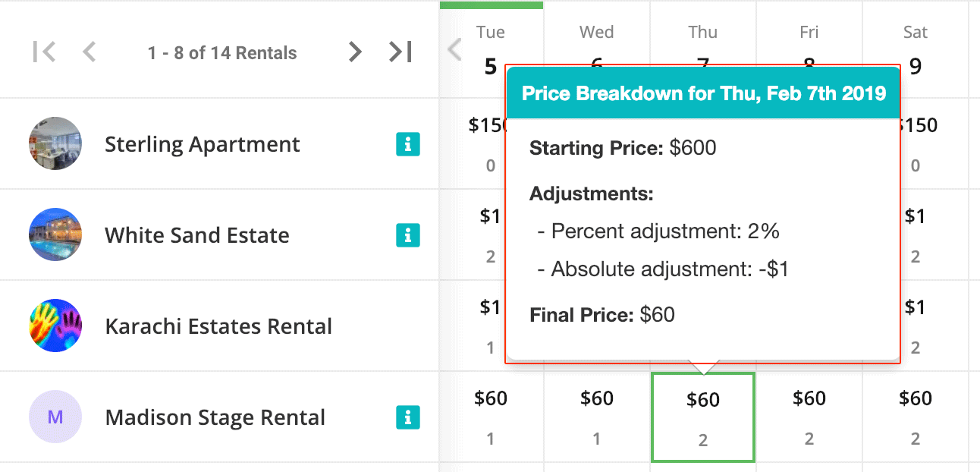Open info icon for White Sand Estate

(x=408, y=235)
